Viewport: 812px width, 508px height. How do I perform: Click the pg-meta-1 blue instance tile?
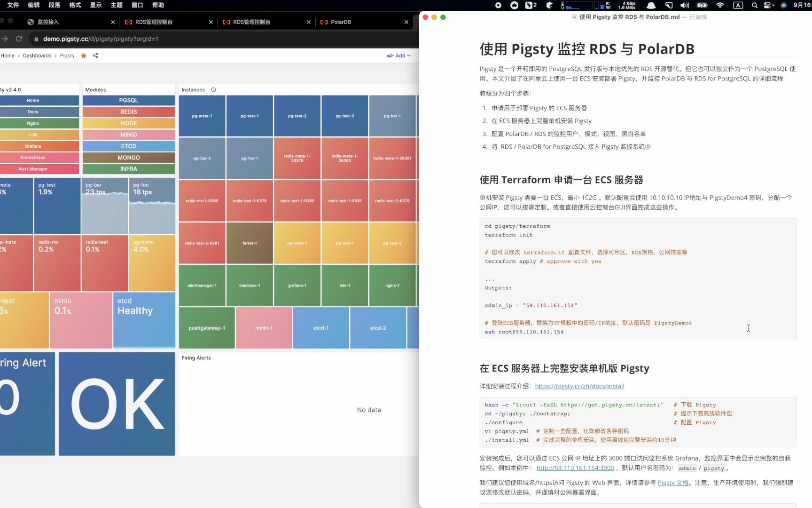click(202, 116)
